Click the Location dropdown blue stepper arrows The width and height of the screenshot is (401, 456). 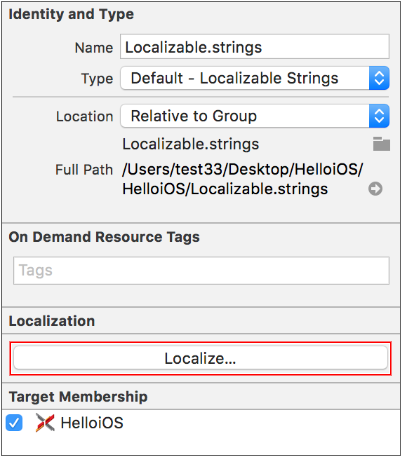click(x=379, y=116)
